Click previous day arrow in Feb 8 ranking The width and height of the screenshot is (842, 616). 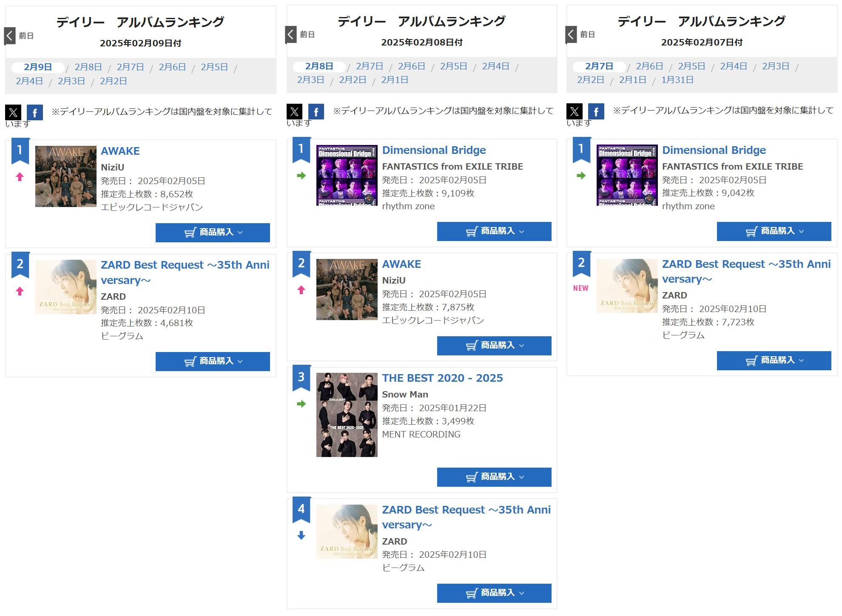[x=291, y=34]
